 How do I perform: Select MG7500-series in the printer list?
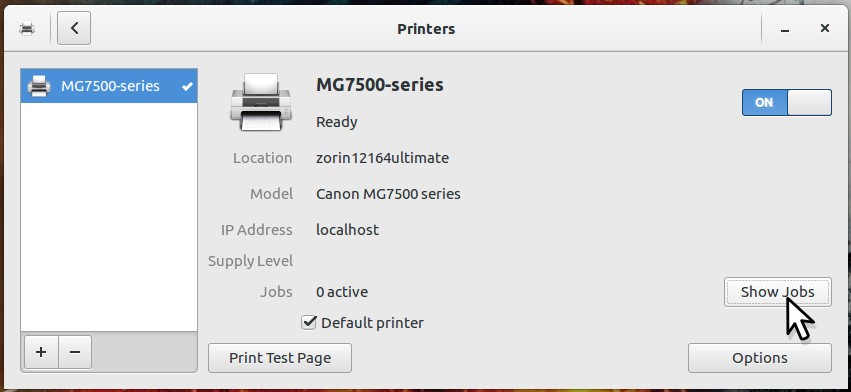[109, 86]
